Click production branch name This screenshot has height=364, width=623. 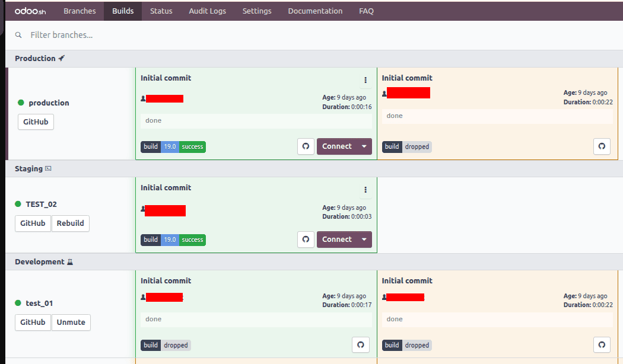point(49,103)
